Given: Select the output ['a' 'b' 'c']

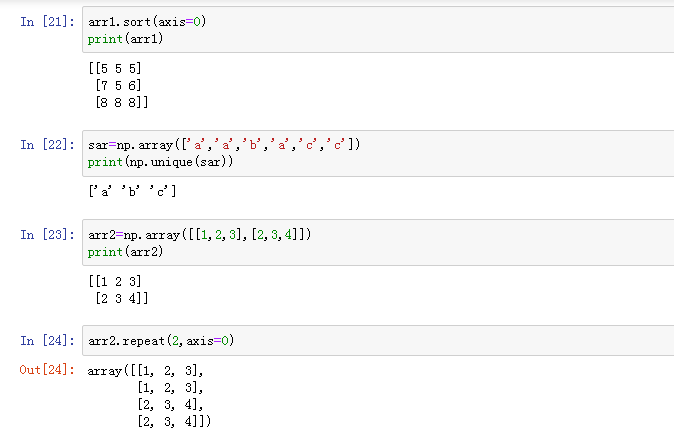Looking at the screenshot, I should pyautogui.click(x=132, y=191).
